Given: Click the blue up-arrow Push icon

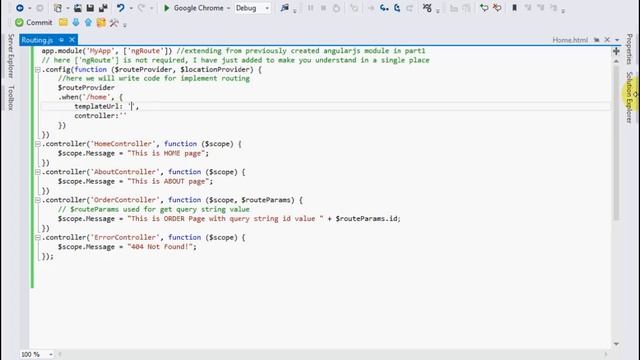Looking at the screenshot, I should click(89, 22).
